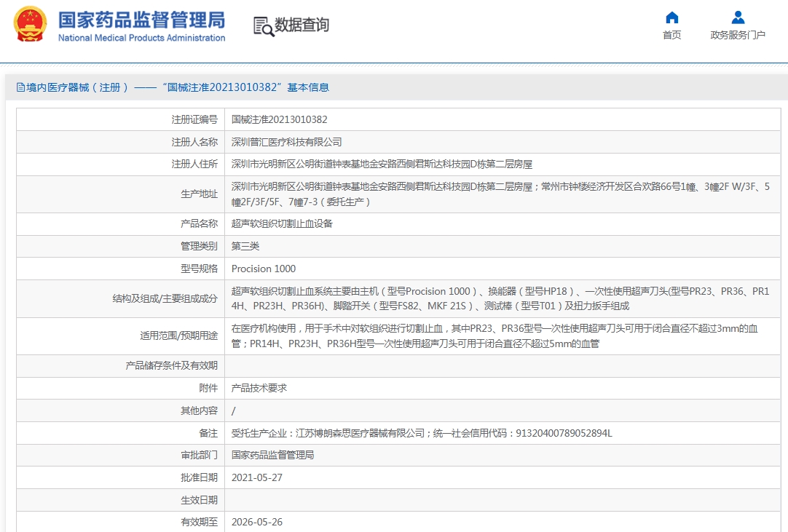This screenshot has width=788, height=532.
Task: Click the 批准日期 row label
Action: [x=199, y=477]
